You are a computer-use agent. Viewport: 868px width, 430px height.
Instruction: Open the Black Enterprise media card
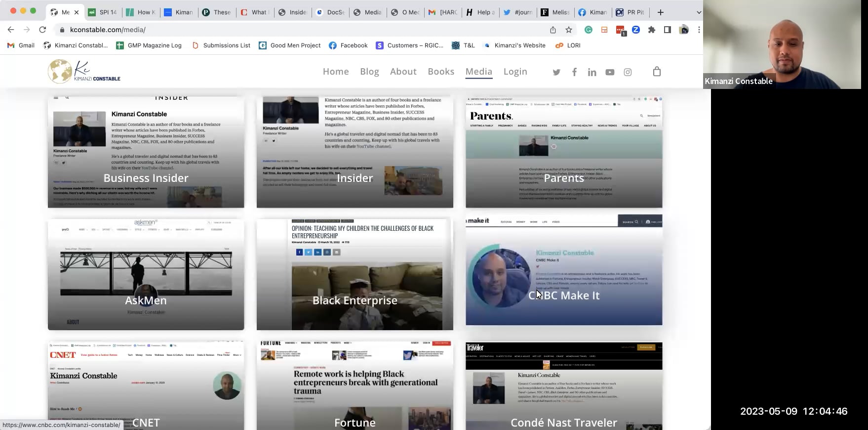pos(355,274)
